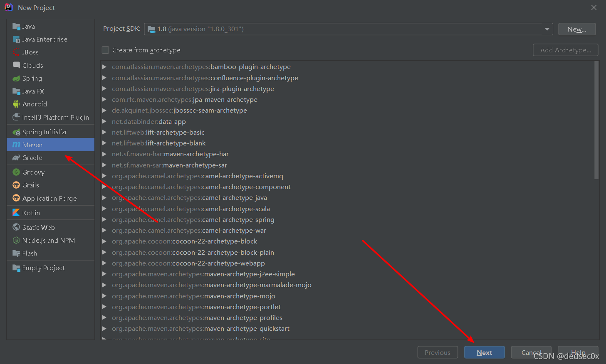
Task: Select the Maven icon
Action: pyautogui.click(x=16, y=145)
